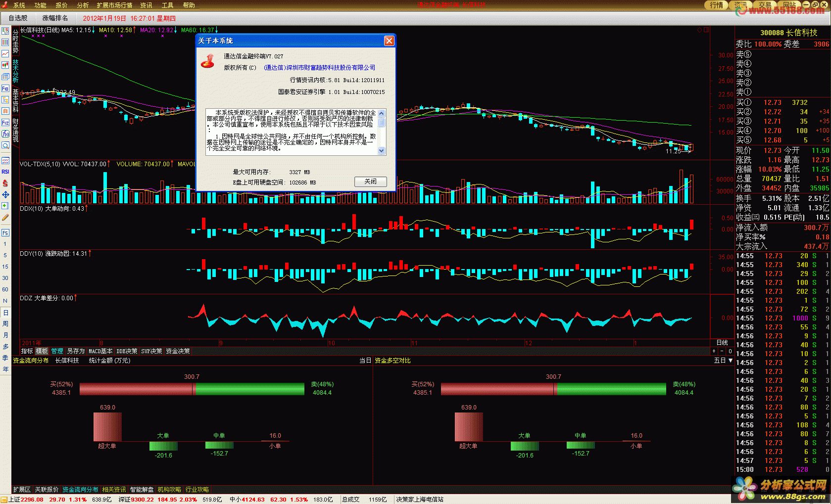
Task: Open the colored quote grid icon in the sidebar
Action: pos(5,42)
